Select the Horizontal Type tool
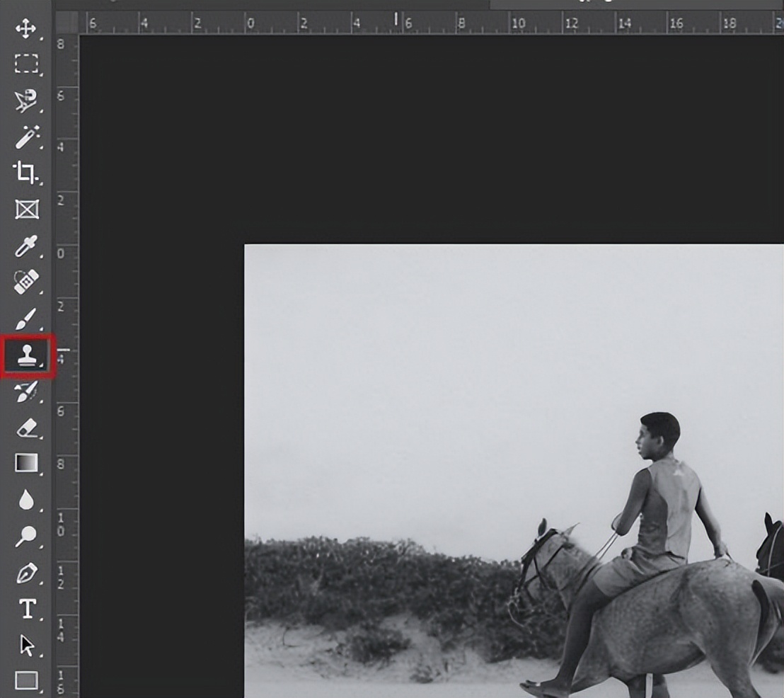The width and height of the screenshot is (784, 698). [x=27, y=609]
